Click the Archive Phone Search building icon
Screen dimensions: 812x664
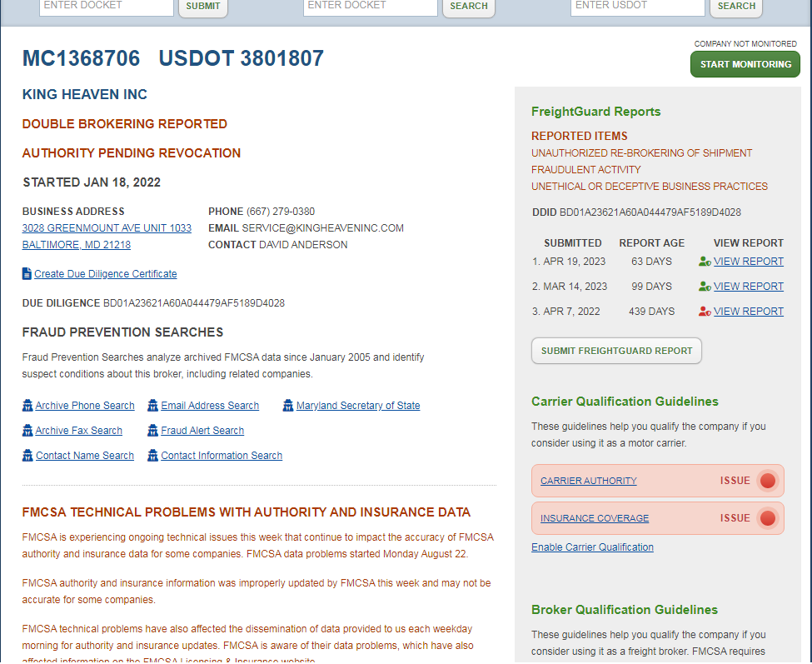[x=27, y=406]
